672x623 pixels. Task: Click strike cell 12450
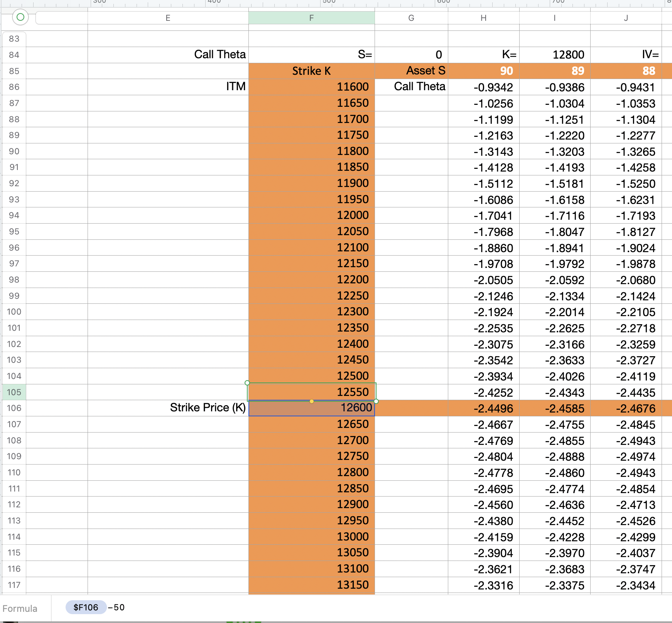coord(312,360)
